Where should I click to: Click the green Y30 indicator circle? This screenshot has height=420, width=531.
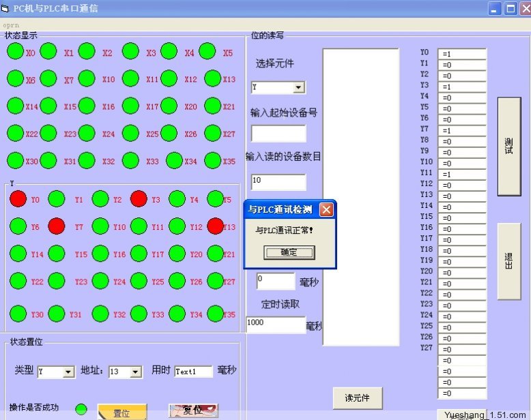(18, 314)
